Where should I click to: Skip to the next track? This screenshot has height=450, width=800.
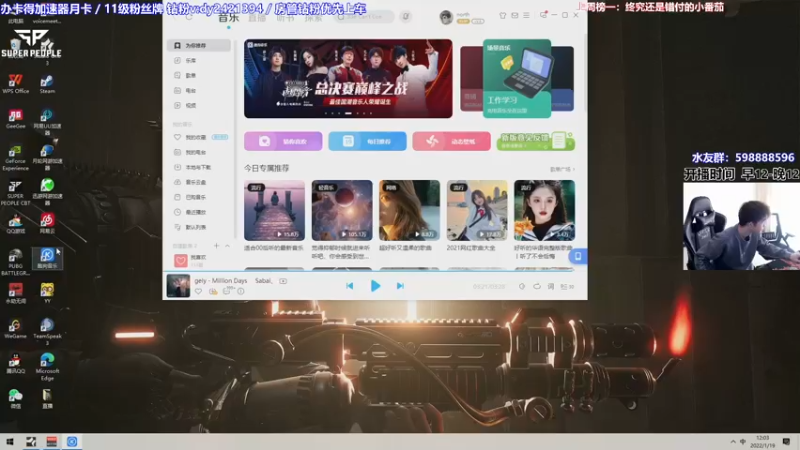point(400,286)
